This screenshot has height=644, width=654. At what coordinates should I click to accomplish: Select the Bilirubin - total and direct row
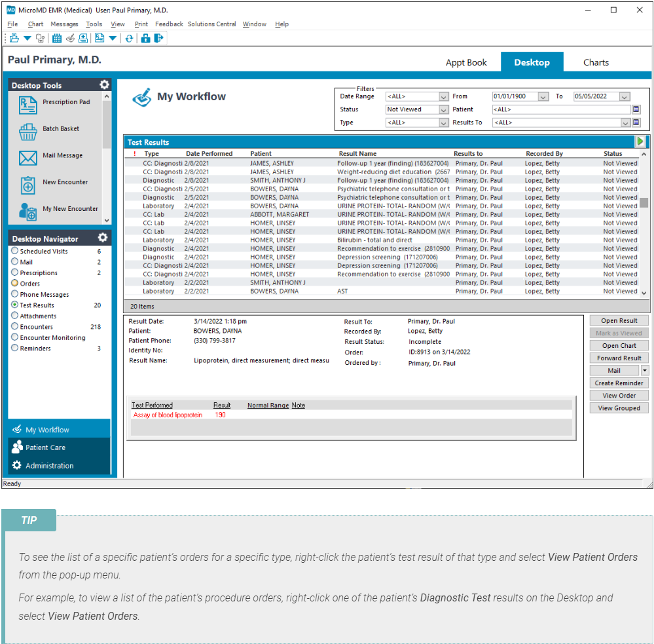point(382,240)
